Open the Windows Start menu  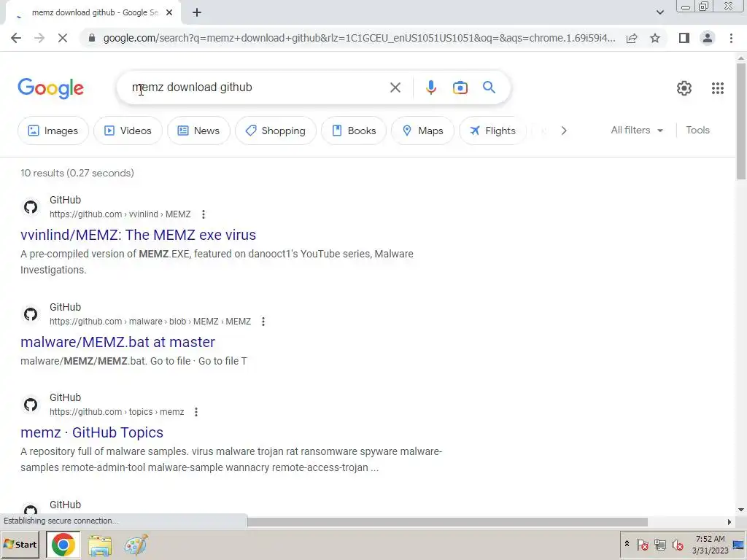(x=20, y=544)
